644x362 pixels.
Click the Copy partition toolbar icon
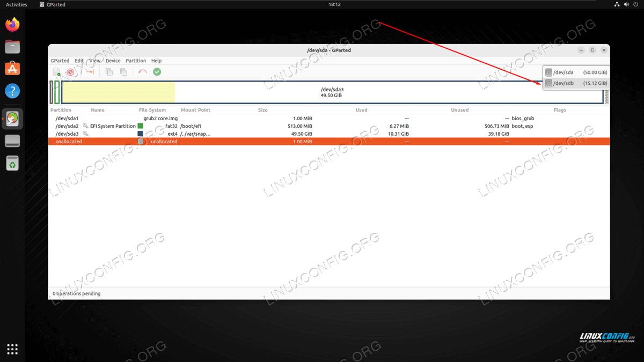click(x=109, y=72)
